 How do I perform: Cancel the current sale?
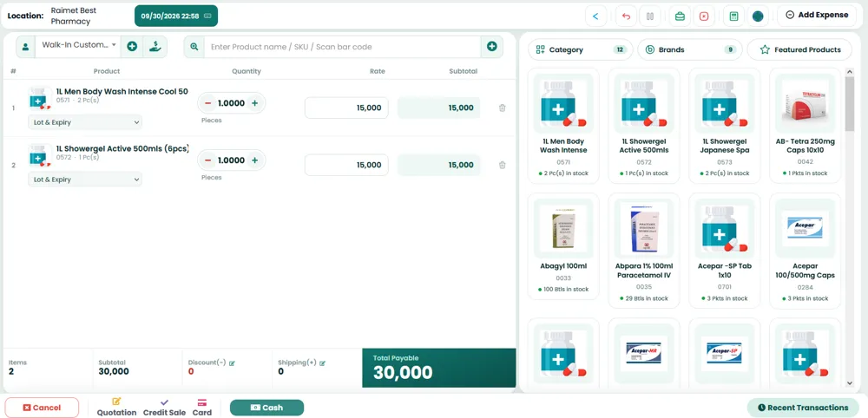42,408
